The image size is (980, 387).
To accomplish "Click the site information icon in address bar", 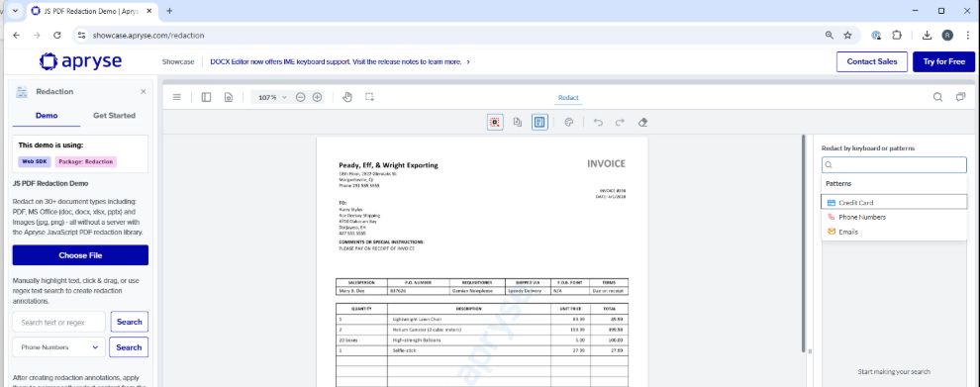I will [81, 36].
